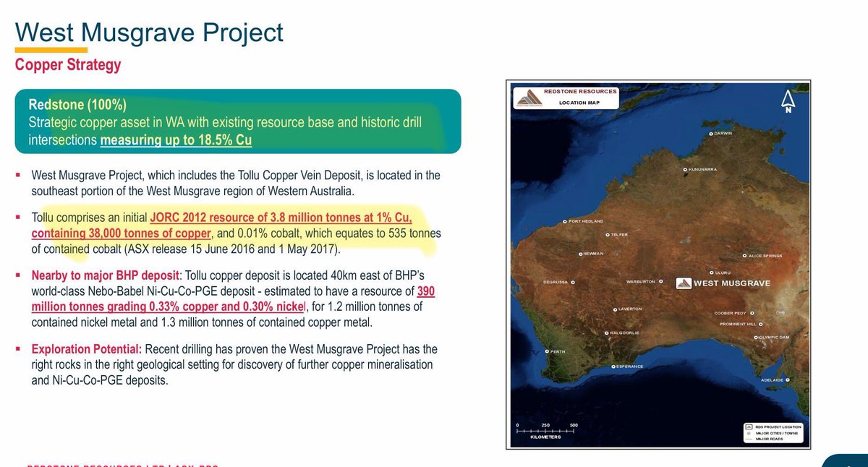This screenshot has height=467, width=868.
Task: Click the 'DEGRUSSA' map label
Action: click(556, 282)
